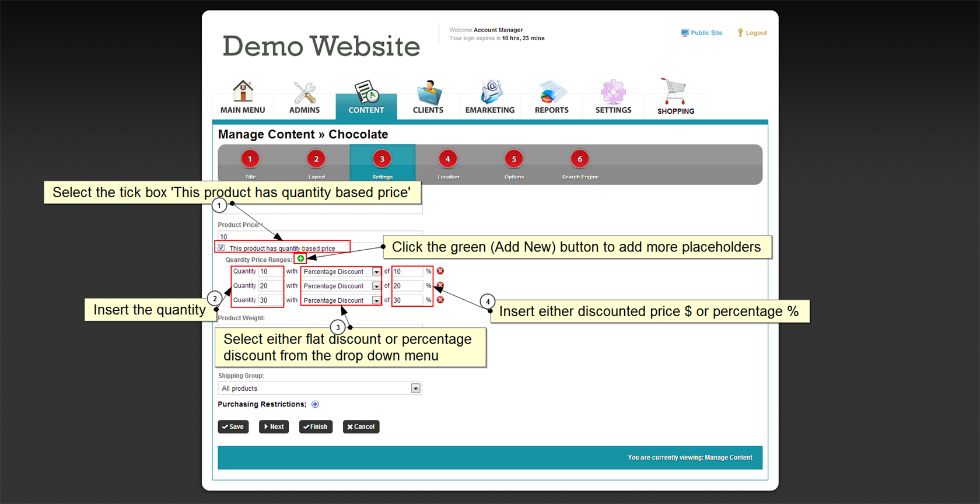Expand discount type dropdown for Quantity 10
The width and height of the screenshot is (980, 504).
point(376,272)
